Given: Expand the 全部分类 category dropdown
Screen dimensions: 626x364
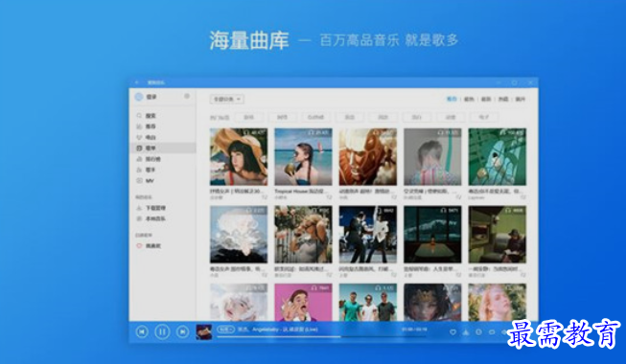Looking at the screenshot, I should (227, 99).
